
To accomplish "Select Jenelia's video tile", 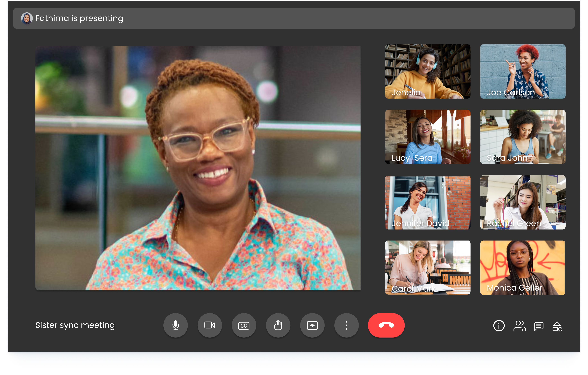I will coord(427,71).
